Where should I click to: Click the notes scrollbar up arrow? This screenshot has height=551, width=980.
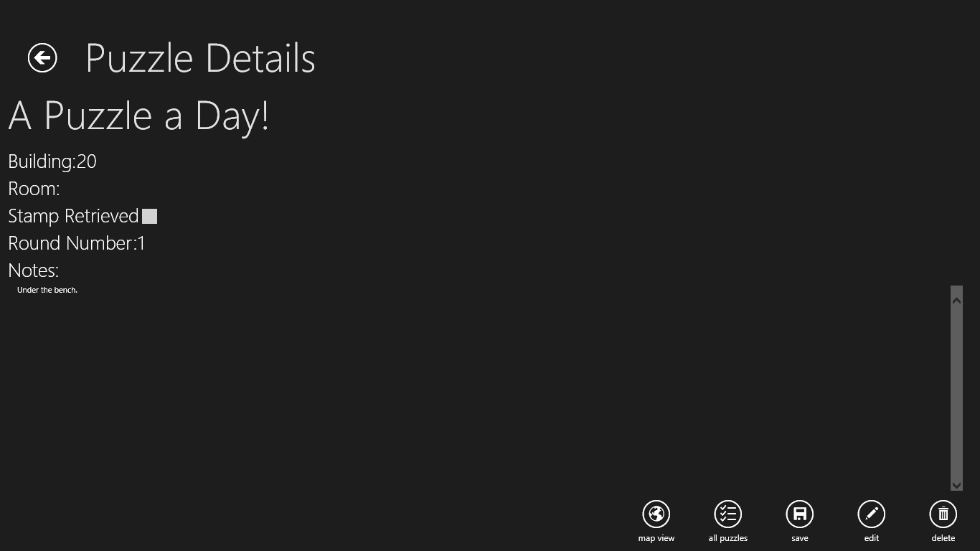(956, 300)
